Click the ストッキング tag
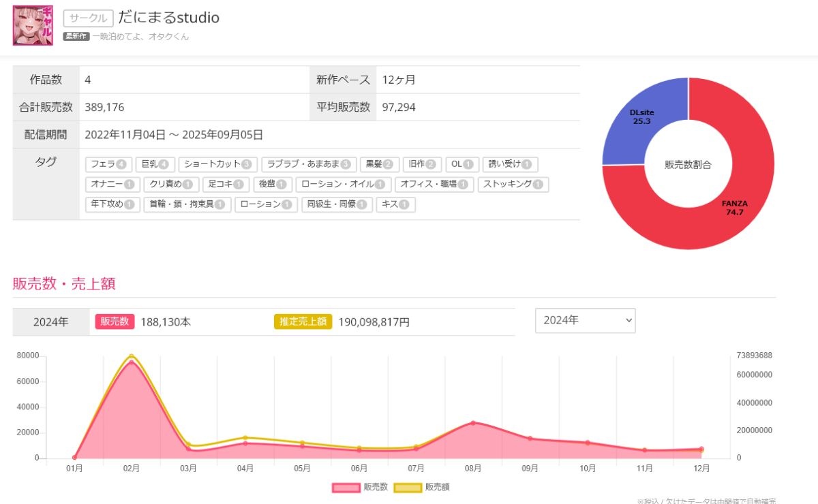The width and height of the screenshot is (818, 504). click(513, 185)
